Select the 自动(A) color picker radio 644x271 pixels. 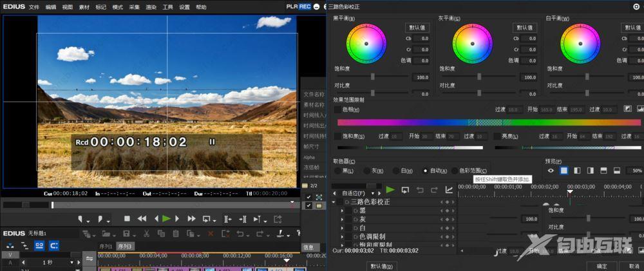tap(425, 171)
